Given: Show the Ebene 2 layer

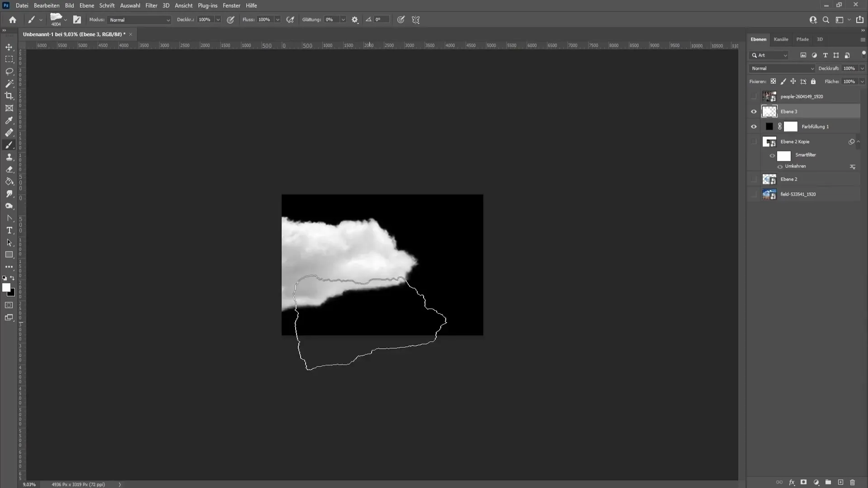Looking at the screenshot, I should (754, 179).
